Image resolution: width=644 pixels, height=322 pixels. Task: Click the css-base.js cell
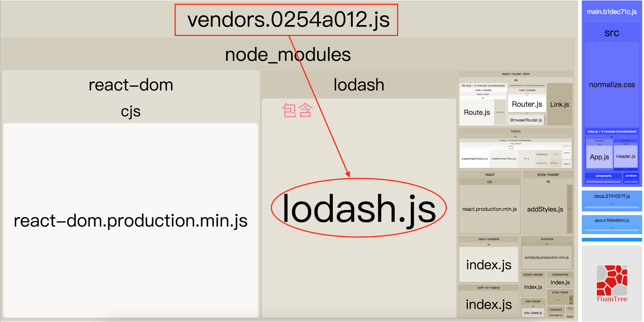533,313
